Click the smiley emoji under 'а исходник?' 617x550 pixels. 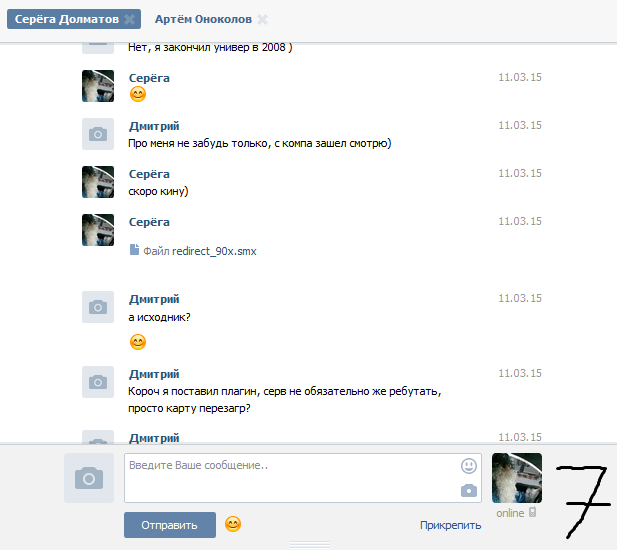138,342
